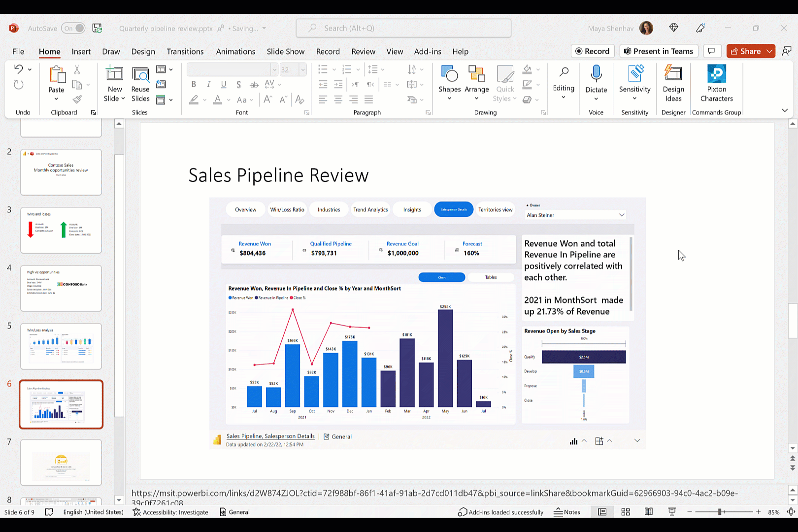The width and height of the screenshot is (798, 532).
Task: Open the Reuse Slides pane
Action: (x=140, y=84)
